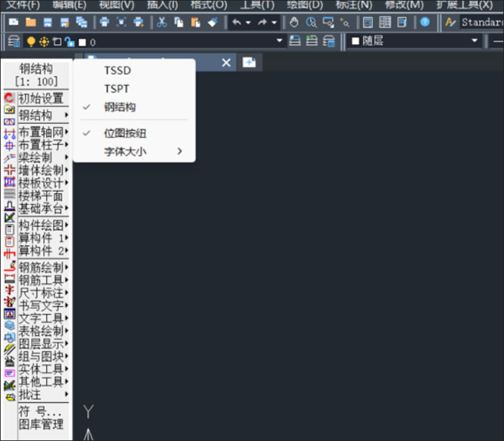Click the Redo arrow icon
The image size is (504, 441).
click(x=263, y=22)
